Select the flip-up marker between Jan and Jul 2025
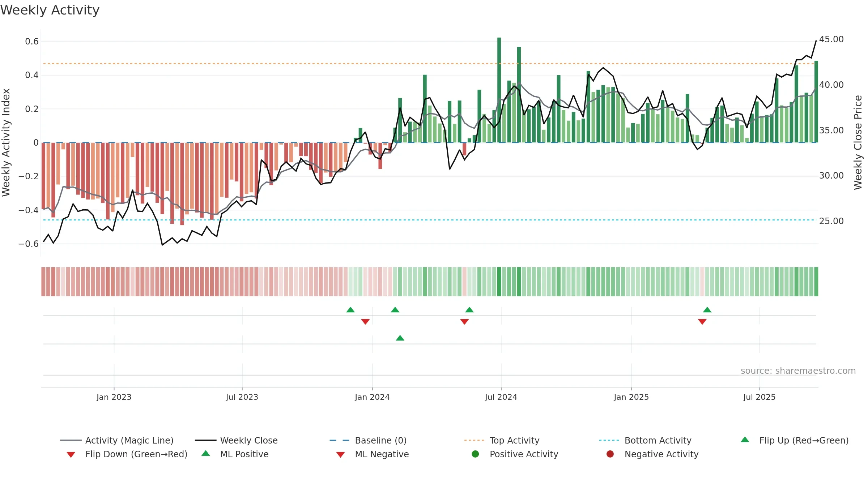This screenshot has height=488, width=868. [x=707, y=310]
